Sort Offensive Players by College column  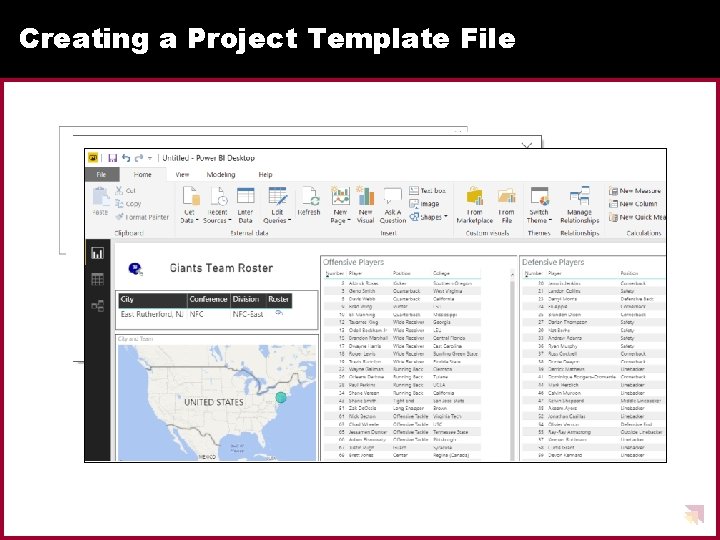point(441,273)
